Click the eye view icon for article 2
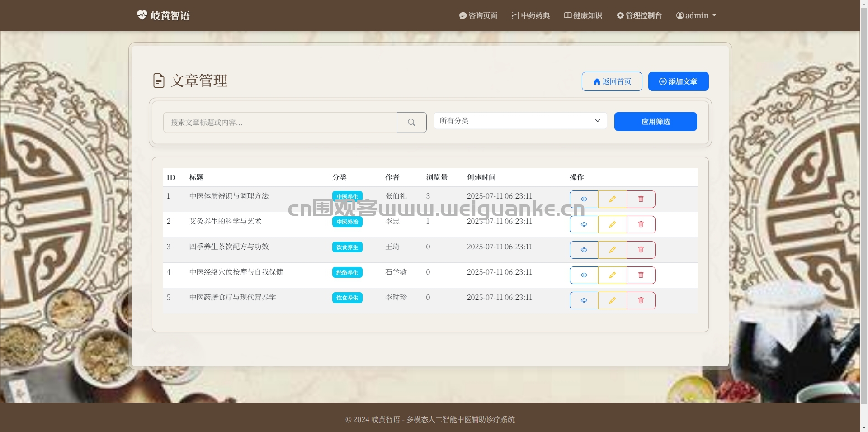 pyautogui.click(x=584, y=224)
